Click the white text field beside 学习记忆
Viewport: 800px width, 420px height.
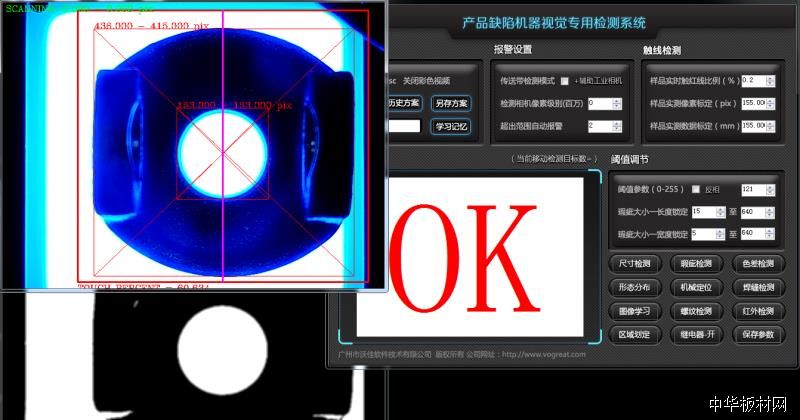tap(404, 126)
